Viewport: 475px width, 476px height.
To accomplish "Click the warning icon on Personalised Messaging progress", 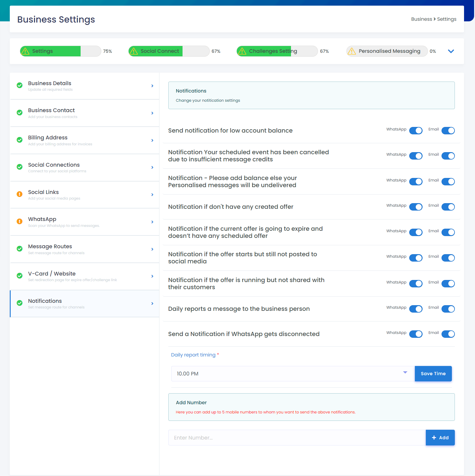I will [352, 51].
